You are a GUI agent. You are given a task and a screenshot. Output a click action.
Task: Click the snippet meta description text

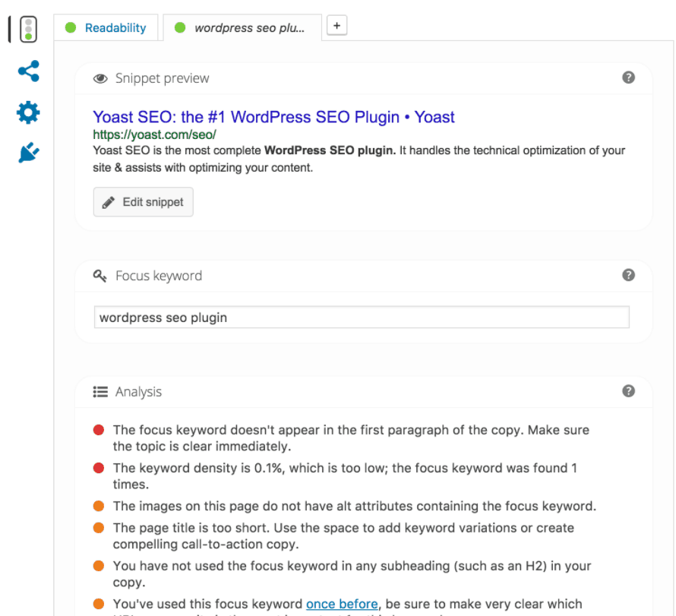pos(359,159)
